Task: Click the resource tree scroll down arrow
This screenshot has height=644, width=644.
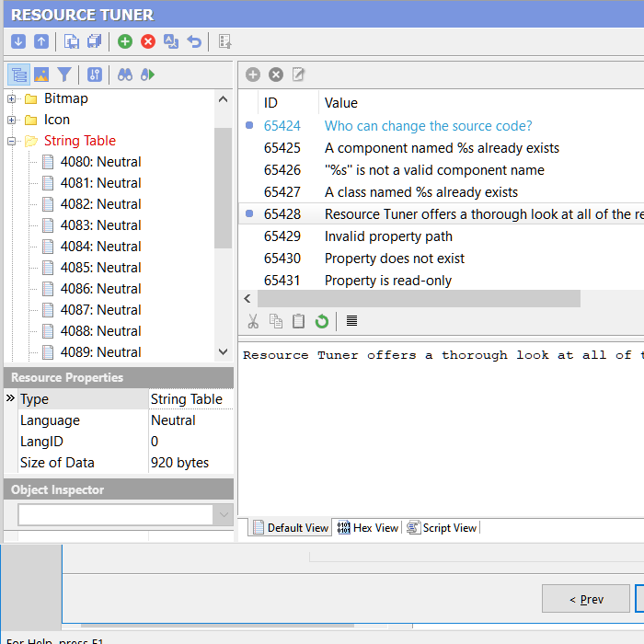Action: (x=223, y=351)
